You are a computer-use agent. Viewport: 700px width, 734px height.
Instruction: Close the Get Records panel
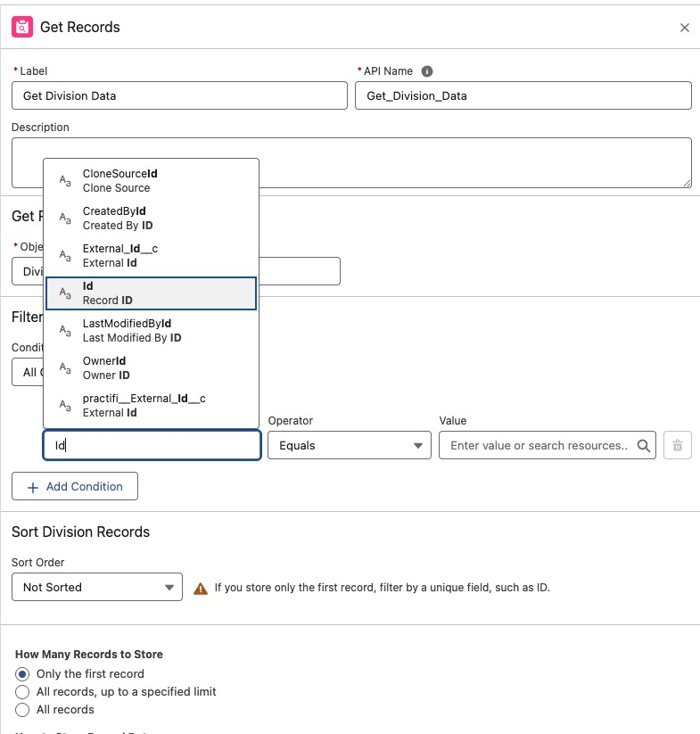tap(684, 28)
